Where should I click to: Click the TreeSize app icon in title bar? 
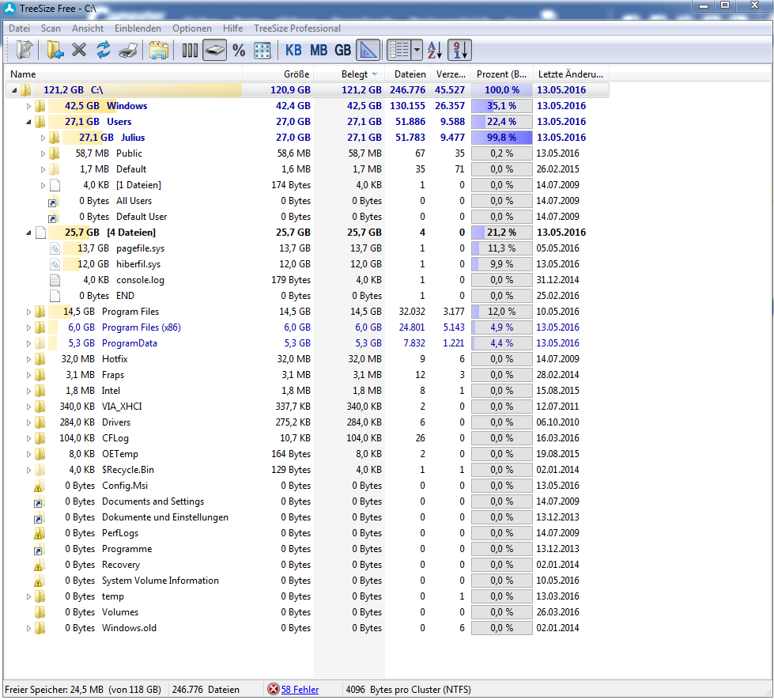[x=9, y=8]
